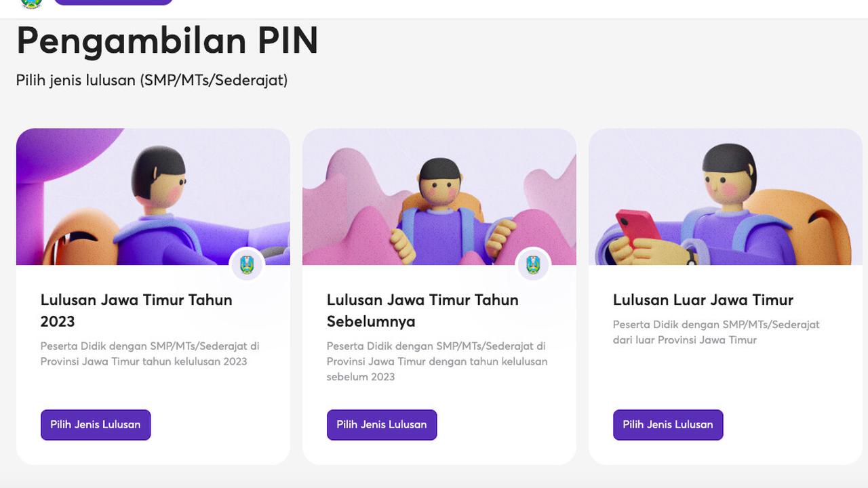Click the province crest badge on the Tahun Sebelumnya card
The image size is (868, 488).
[534, 266]
